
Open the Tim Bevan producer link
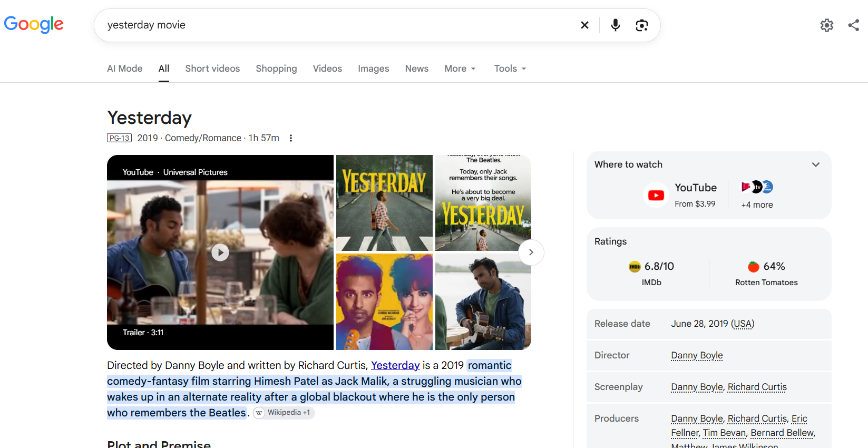pyautogui.click(x=724, y=433)
